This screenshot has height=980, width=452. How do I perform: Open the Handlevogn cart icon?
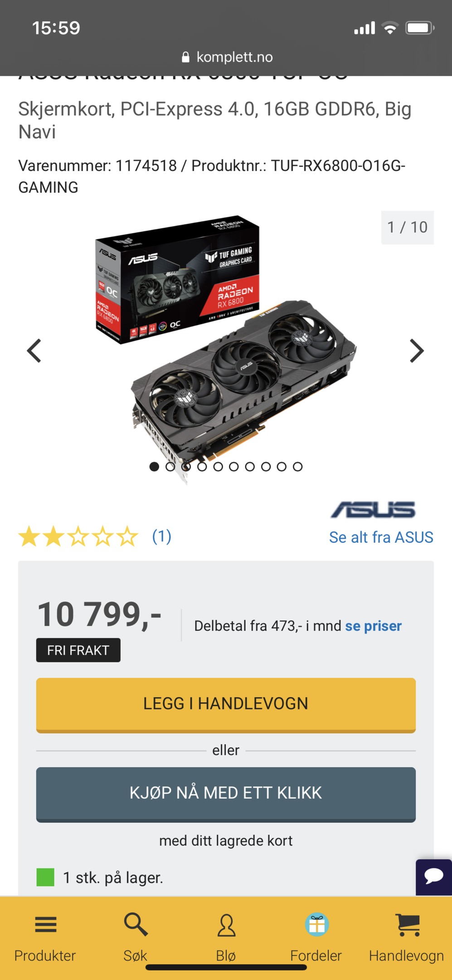(x=408, y=925)
